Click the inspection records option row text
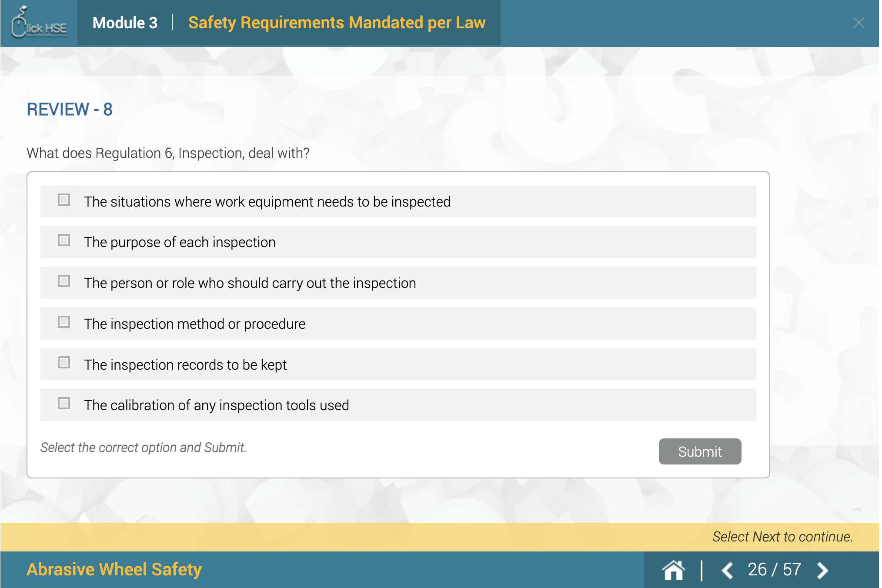Screen dimensions: 882x588 [x=185, y=364]
